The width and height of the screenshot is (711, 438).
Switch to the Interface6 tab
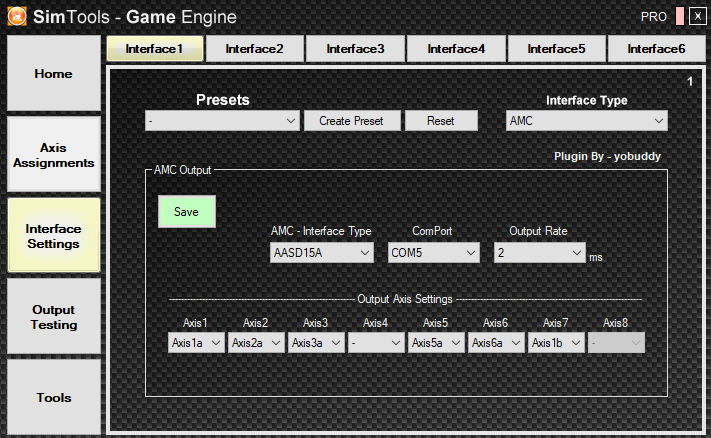point(657,48)
